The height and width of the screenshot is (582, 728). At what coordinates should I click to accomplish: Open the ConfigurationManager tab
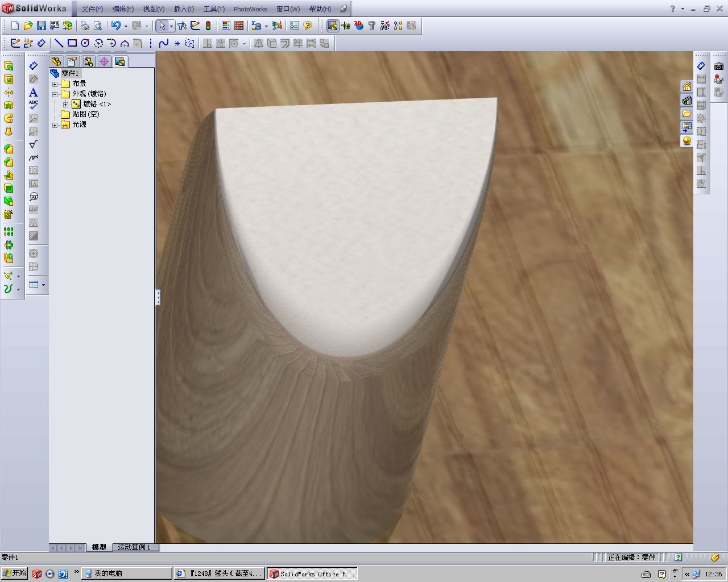(88, 61)
